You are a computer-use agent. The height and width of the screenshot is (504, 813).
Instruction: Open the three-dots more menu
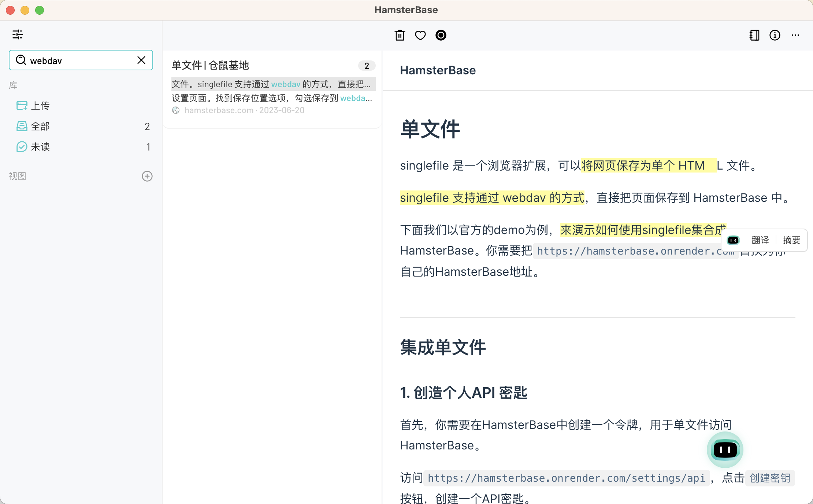(x=795, y=36)
